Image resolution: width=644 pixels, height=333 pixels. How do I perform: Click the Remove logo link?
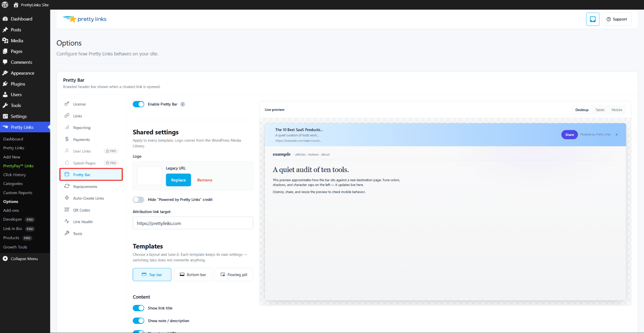click(x=205, y=180)
